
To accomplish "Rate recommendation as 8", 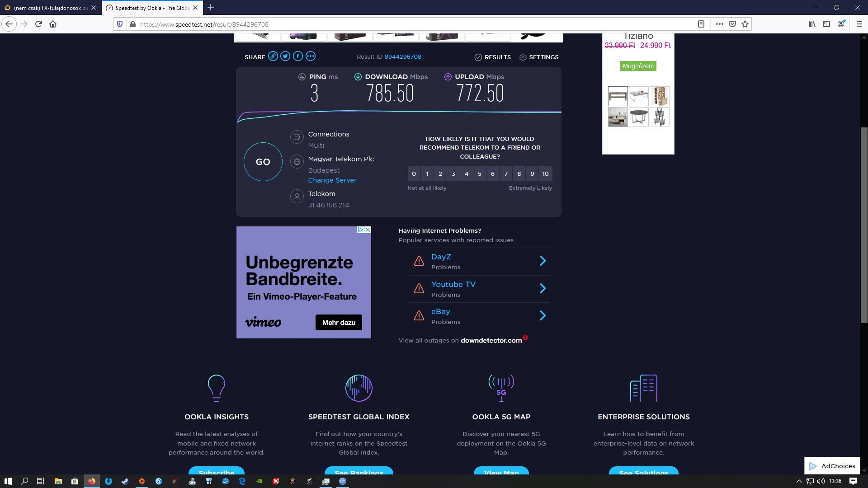I will (x=519, y=174).
